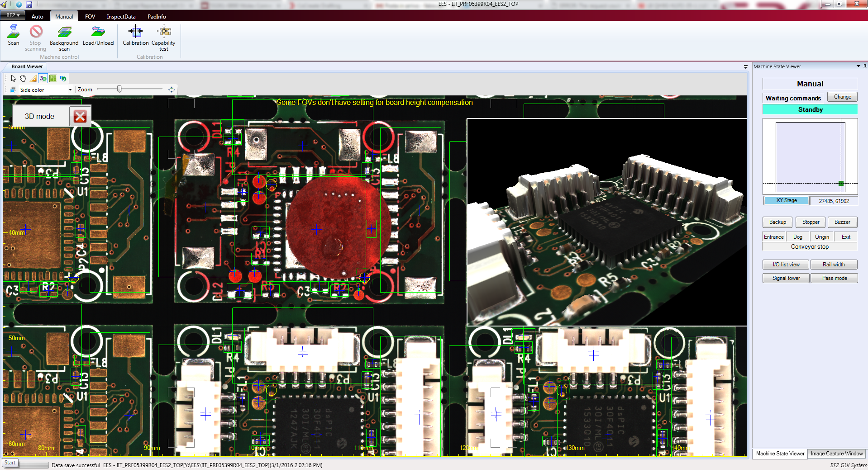Click the layers icon beside Side color

pos(13,90)
